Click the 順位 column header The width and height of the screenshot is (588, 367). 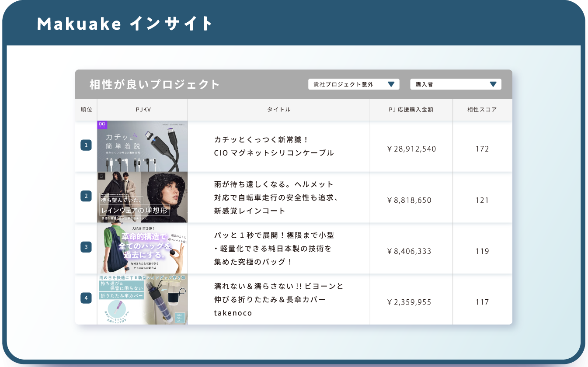coord(86,110)
